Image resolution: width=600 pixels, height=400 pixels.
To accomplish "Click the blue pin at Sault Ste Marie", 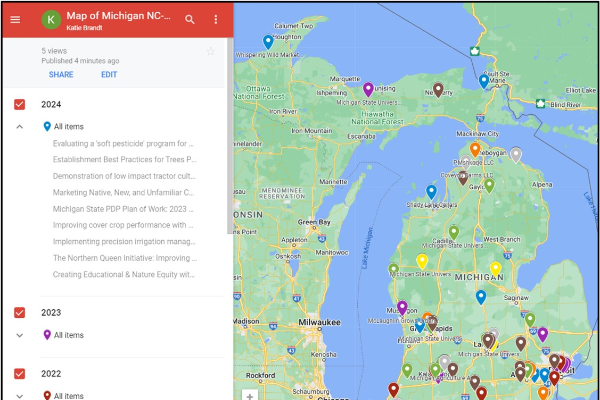I will (484, 82).
